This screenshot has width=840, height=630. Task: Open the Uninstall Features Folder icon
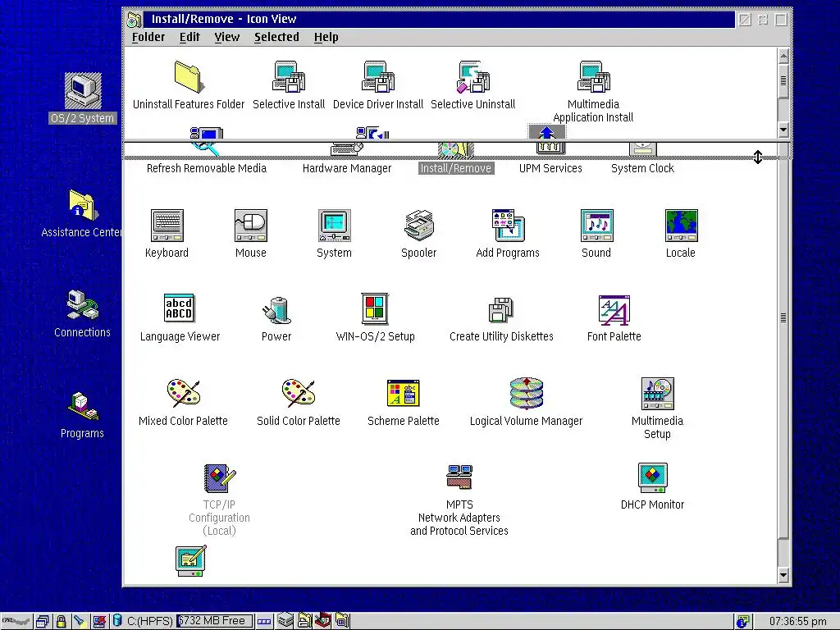(x=188, y=77)
